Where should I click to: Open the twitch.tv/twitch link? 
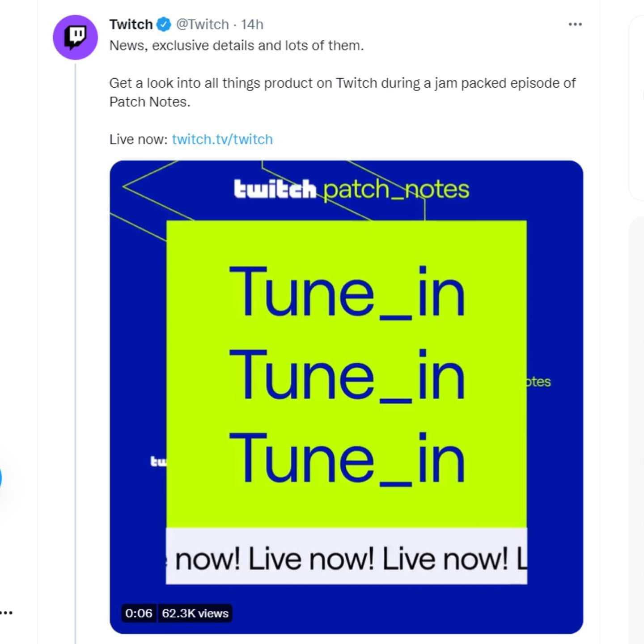pos(222,139)
